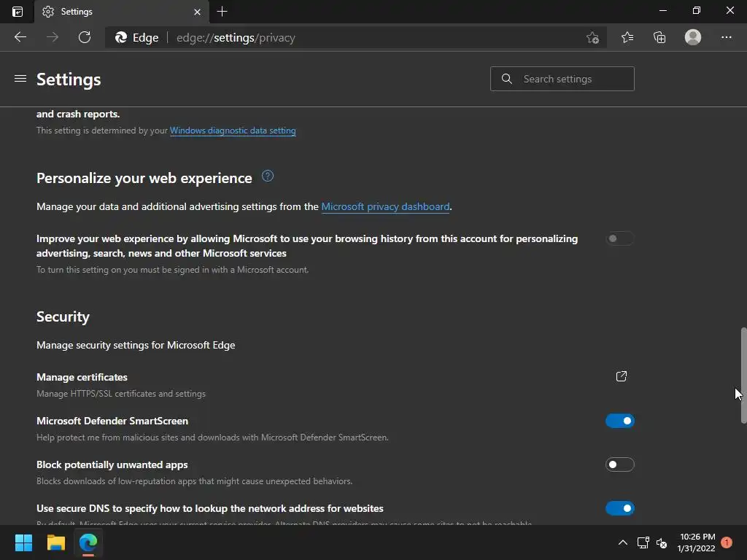Click the Microsoft Defender SmartScreen label

pos(112,421)
